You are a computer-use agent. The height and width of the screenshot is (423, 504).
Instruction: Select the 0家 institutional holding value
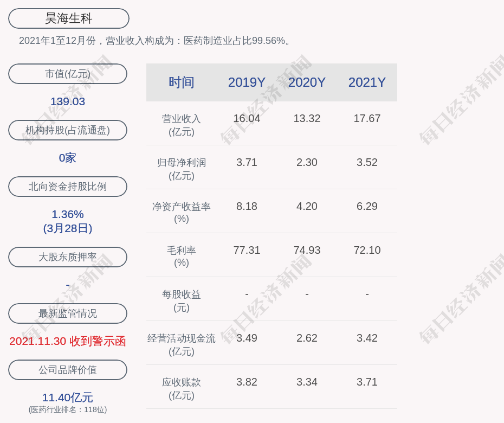point(68,158)
